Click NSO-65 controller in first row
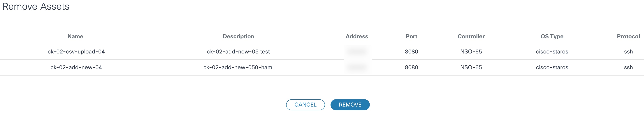The image size is (644, 116). tap(471, 51)
